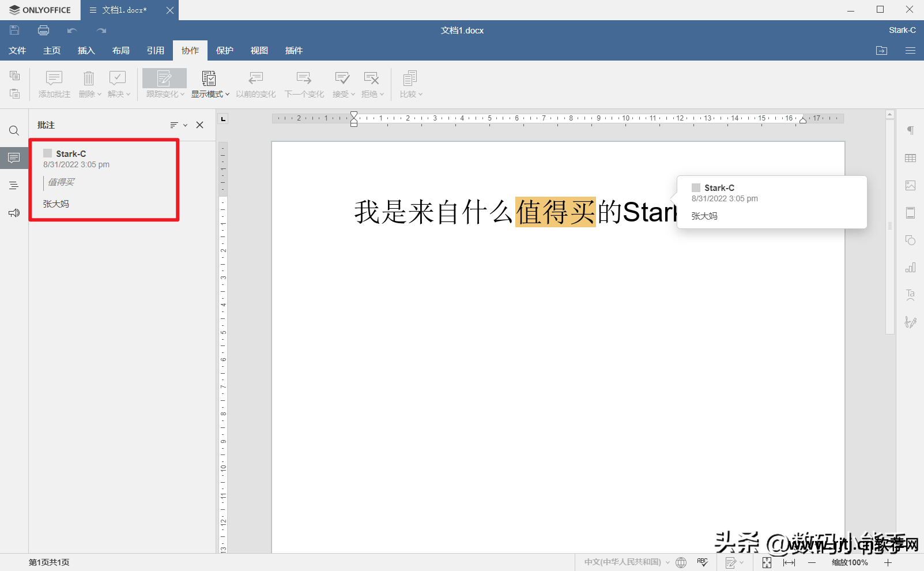Click the tab stop type selector
Screen dimensions: 924x571
[x=224, y=119]
